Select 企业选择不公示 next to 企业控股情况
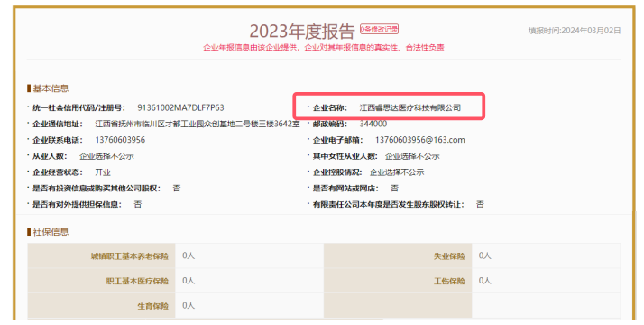 click(x=397, y=172)
